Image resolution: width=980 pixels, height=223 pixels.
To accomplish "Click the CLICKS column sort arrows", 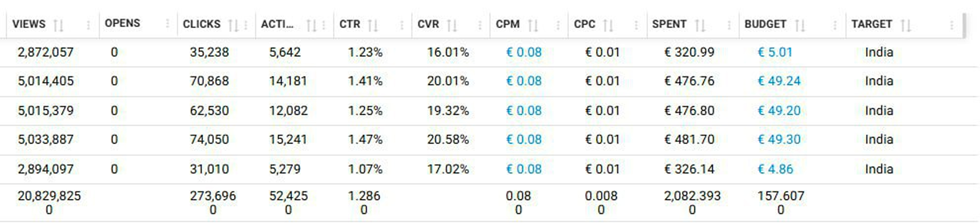I will pyautogui.click(x=233, y=26).
